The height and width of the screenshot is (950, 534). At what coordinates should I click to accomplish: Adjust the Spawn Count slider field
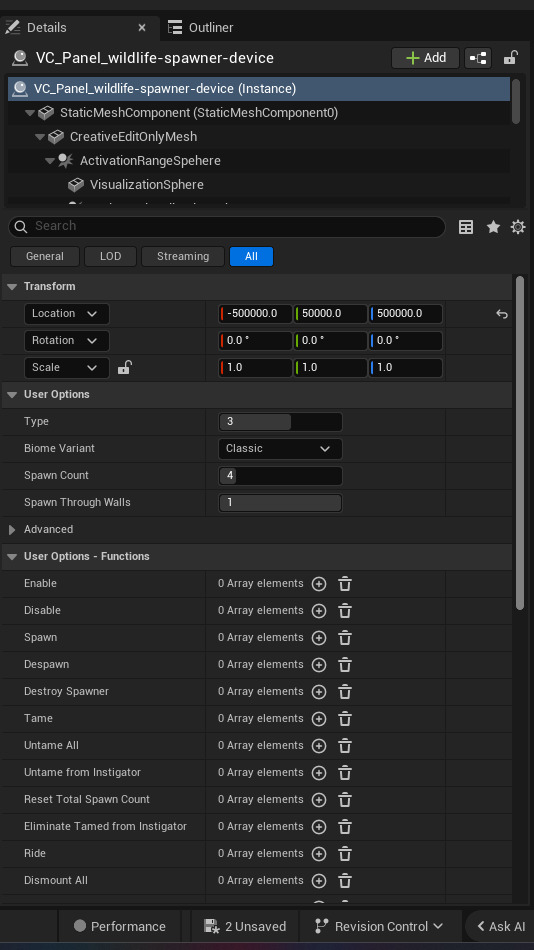click(280, 476)
